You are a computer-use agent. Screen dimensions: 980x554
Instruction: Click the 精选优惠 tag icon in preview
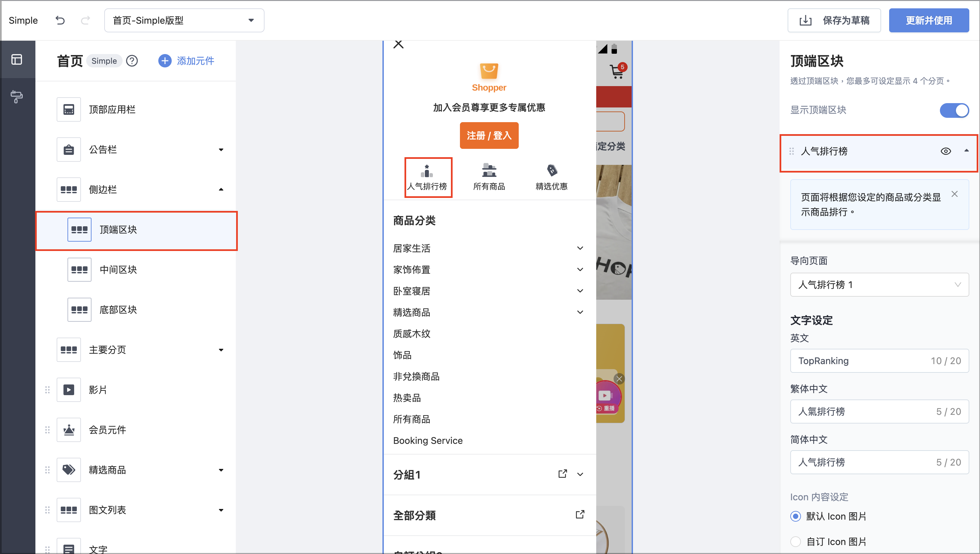point(552,170)
